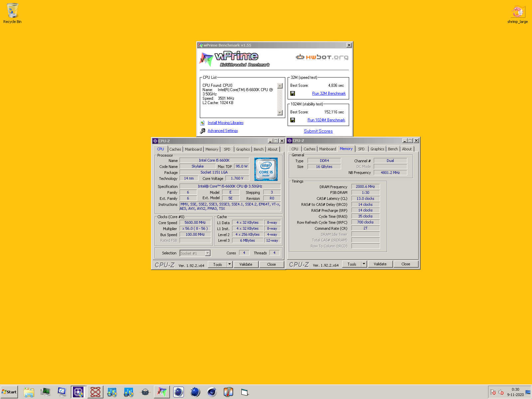Click the Cinebench dark sphere taskbar icon
Screen dimensions: 532x399
tap(212, 392)
